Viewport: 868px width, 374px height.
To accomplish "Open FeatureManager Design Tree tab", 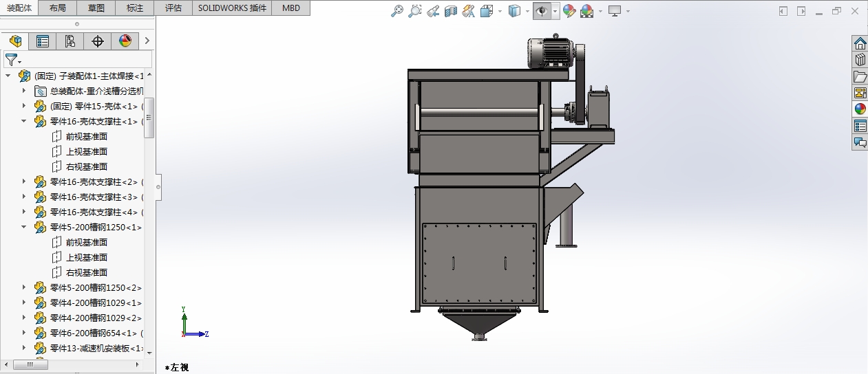I will tap(15, 41).
